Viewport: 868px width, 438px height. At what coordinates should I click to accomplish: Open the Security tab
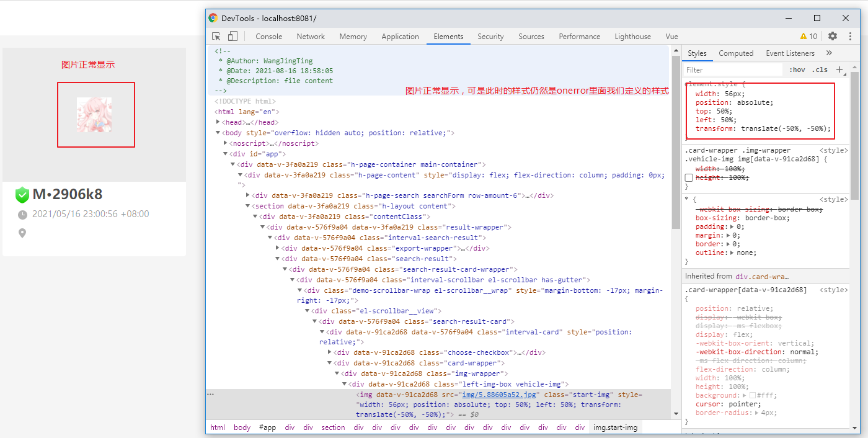(490, 37)
